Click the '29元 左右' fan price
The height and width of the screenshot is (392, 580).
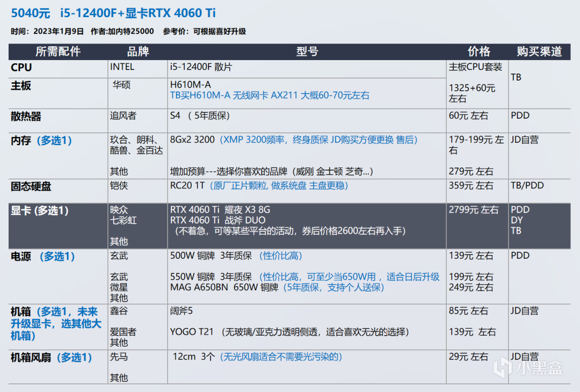pos(468,357)
